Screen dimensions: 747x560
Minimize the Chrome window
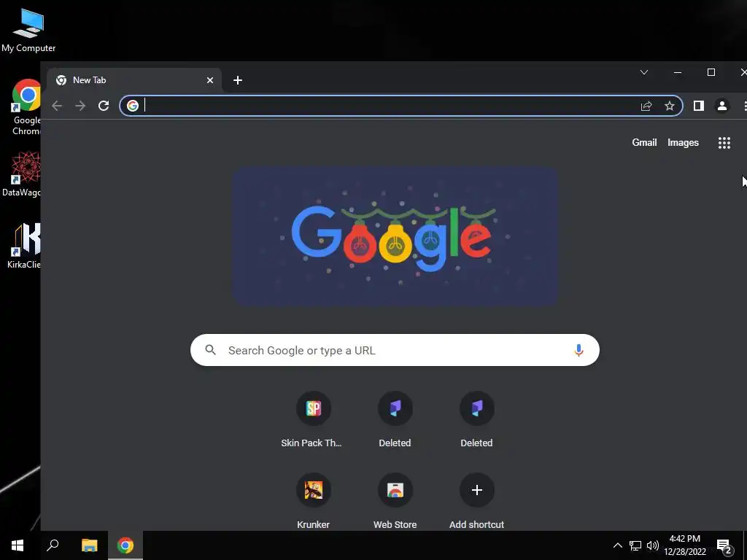678,72
